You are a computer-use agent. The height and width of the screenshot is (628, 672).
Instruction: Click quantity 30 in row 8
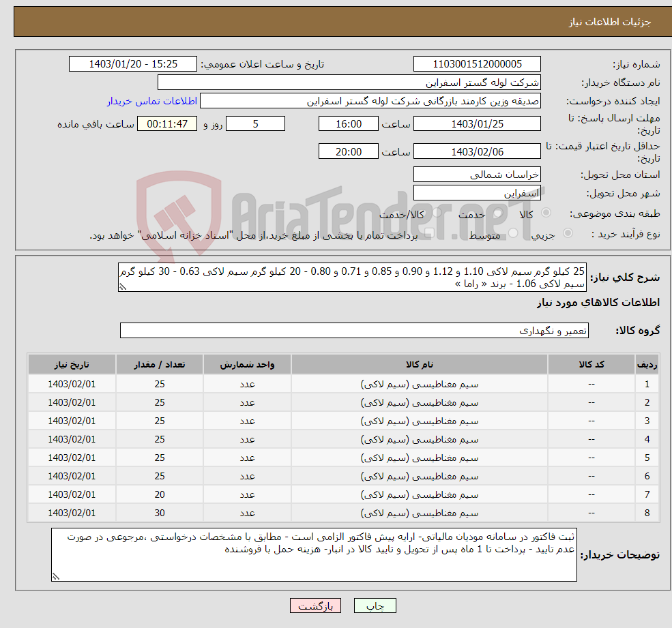[160, 513]
